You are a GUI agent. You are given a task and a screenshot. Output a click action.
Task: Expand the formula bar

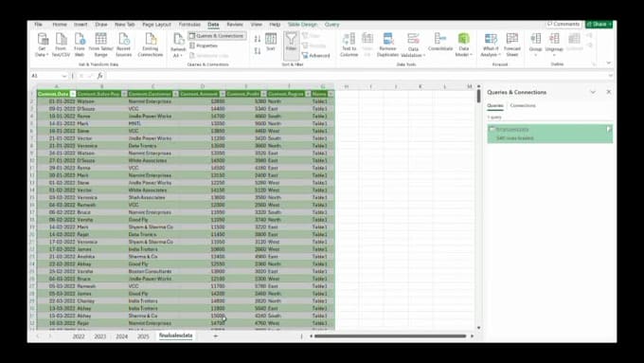(610, 76)
